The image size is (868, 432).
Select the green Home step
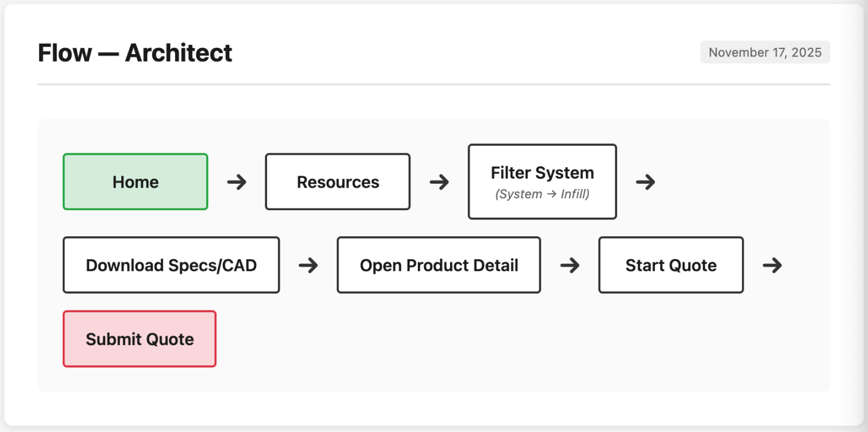click(x=135, y=182)
